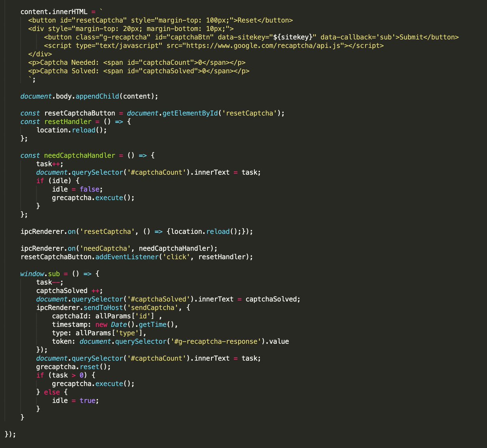487x448 pixels.
Task: Click 'timestamp: new Date().getTime()' line
Action: point(115,324)
